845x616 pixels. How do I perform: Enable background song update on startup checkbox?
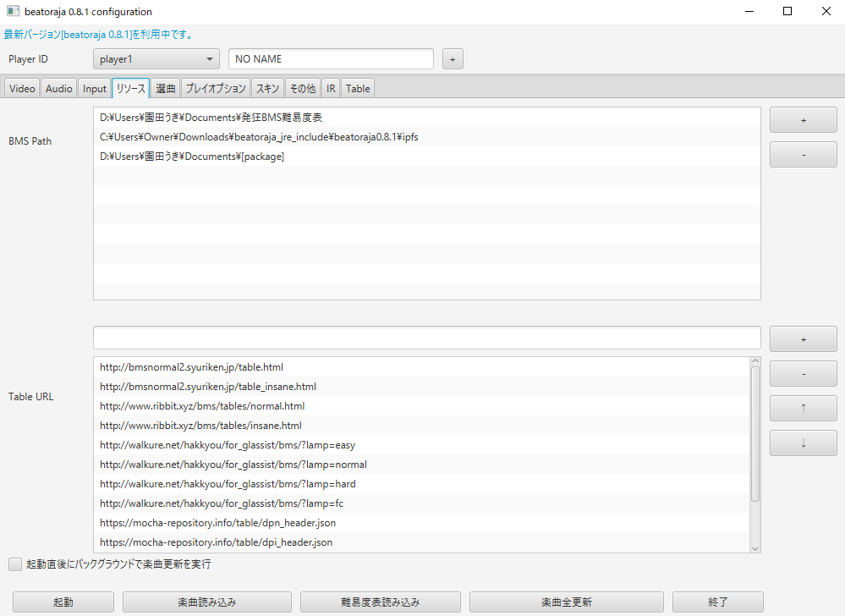coord(15,564)
